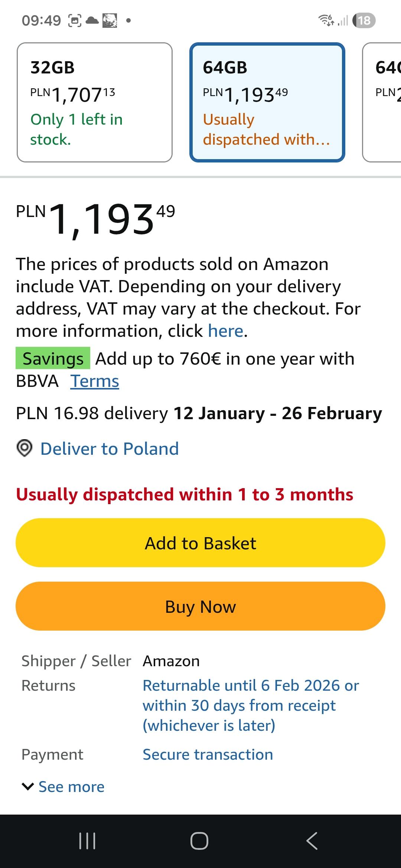Tap the Wi-Fi status icon
Image resolution: width=401 pixels, height=868 pixels.
(326, 20)
